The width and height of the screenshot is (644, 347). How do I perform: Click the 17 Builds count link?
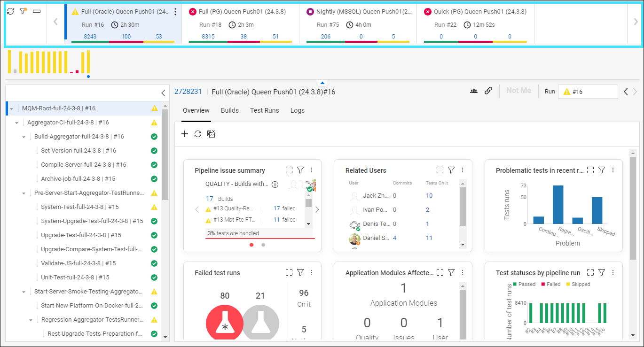pos(210,199)
